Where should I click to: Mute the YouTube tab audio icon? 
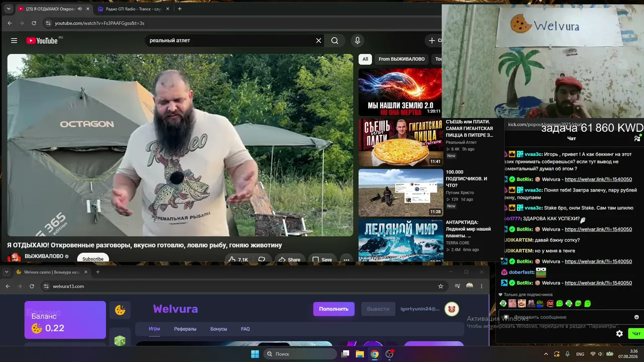[79, 9]
